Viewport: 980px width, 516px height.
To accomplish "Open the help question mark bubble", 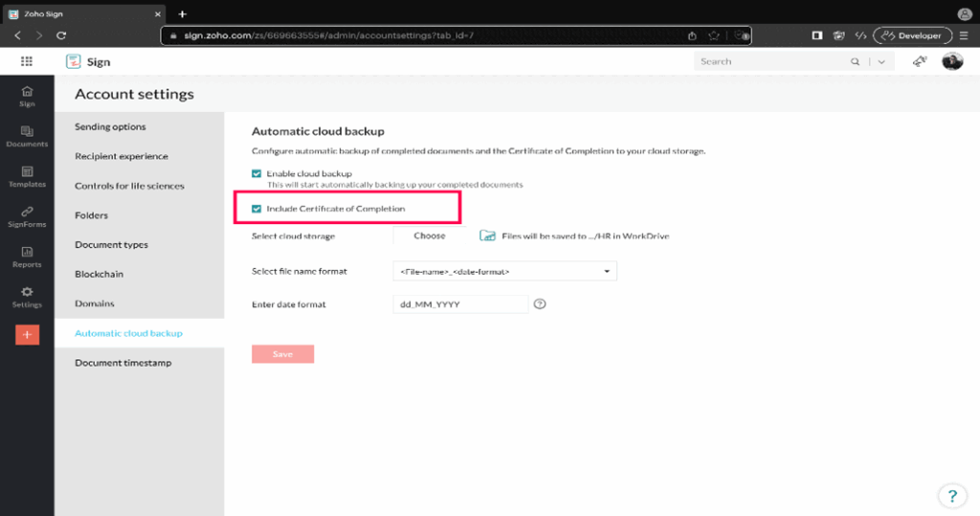I will 952,495.
